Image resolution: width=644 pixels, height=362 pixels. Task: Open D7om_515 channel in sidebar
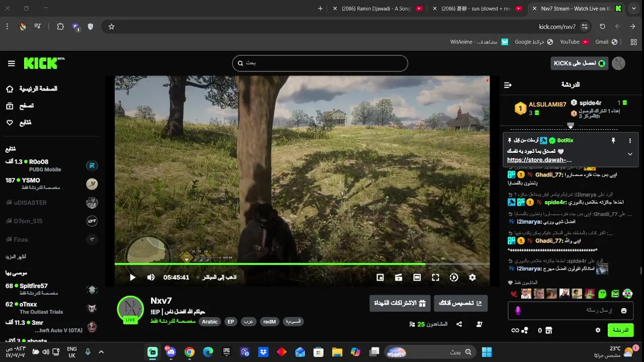(x=52, y=221)
